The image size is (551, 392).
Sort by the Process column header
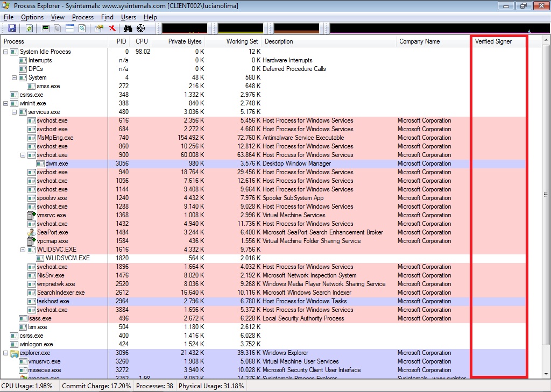tap(54, 41)
